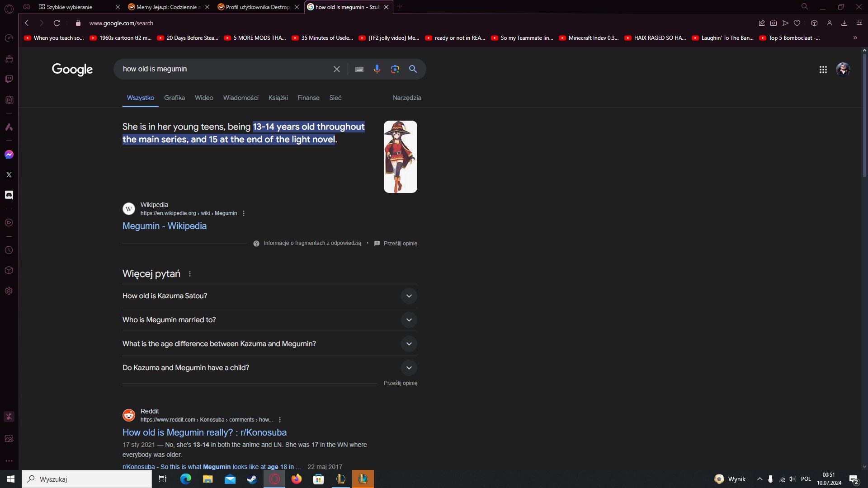
Task: Open Windows Start menu
Action: (x=11, y=479)
